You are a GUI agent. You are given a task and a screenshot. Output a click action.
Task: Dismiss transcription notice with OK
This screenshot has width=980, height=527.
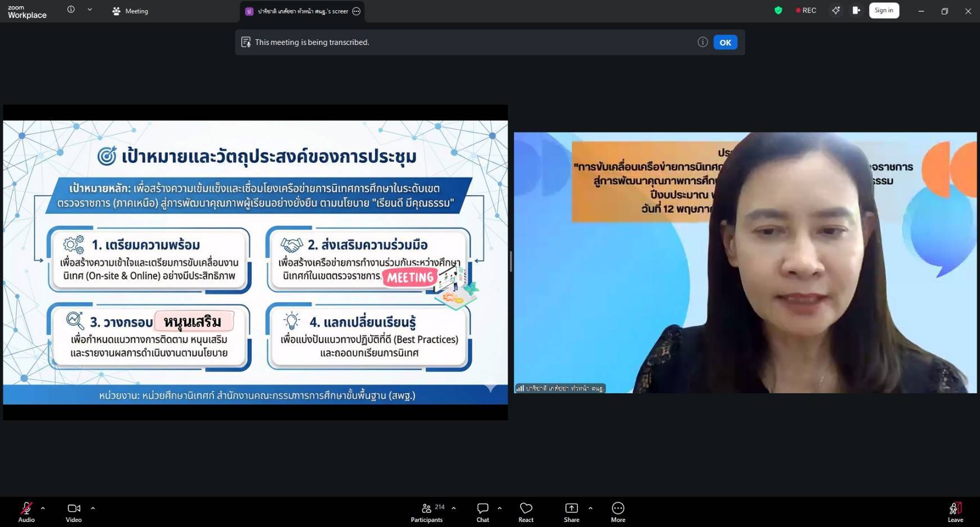click(725, 42)
